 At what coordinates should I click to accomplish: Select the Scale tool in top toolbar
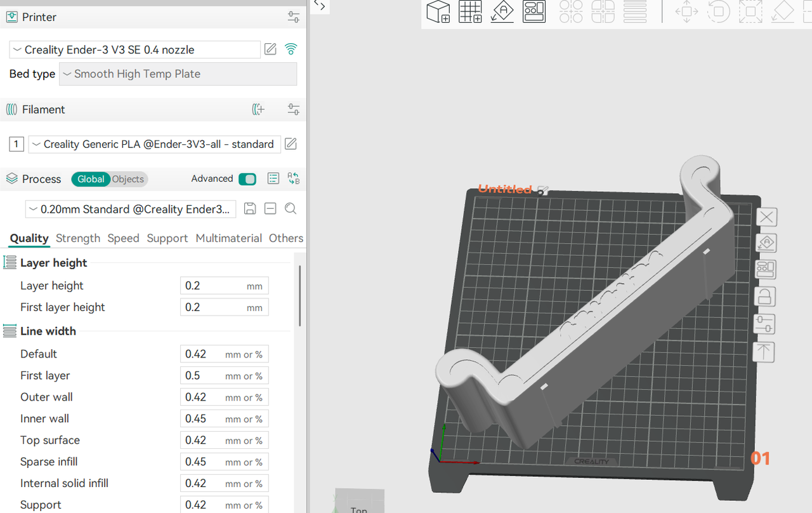point(750,11)
